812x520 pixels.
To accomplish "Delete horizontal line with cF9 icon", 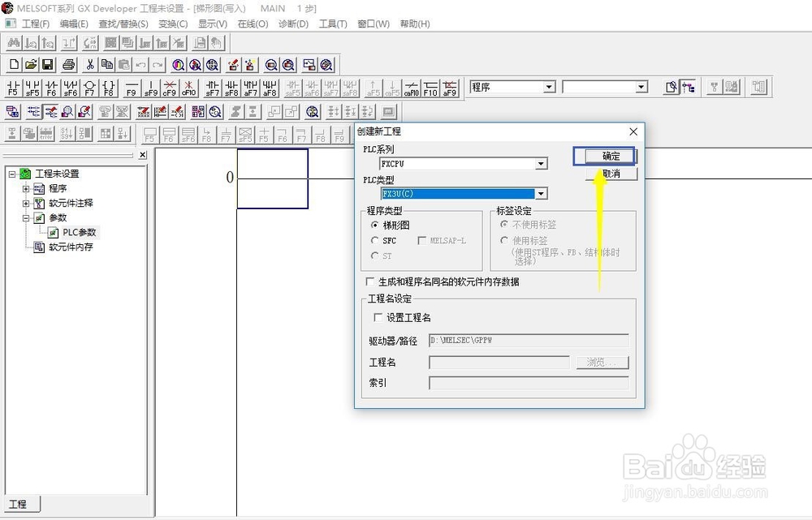I will (170, 88).
